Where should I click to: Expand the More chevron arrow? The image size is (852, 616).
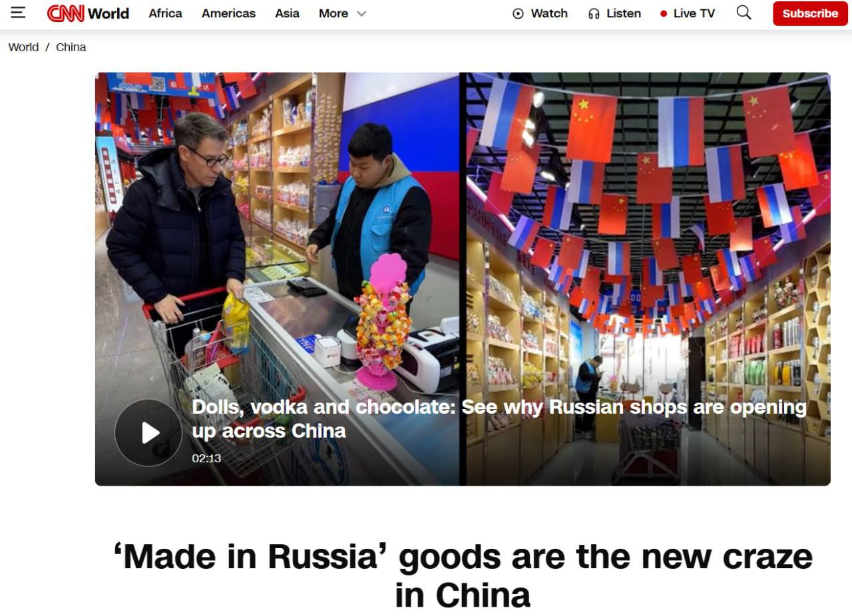click(x=361, y=13)
